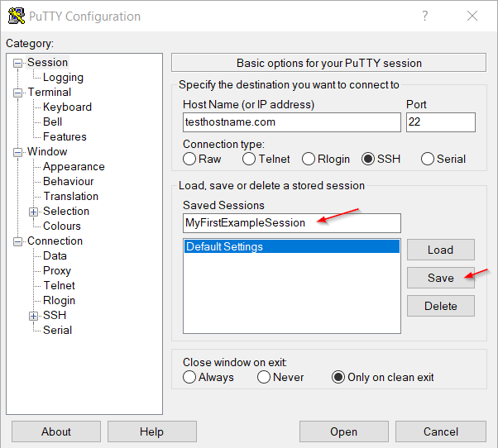Click the PuTTY icon in title bar
The image size is (498, 448).
[x=17, y=17]
